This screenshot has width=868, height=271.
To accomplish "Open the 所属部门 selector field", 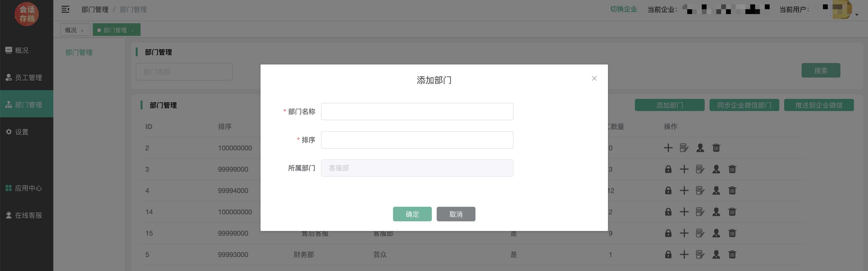I will 417,168.
